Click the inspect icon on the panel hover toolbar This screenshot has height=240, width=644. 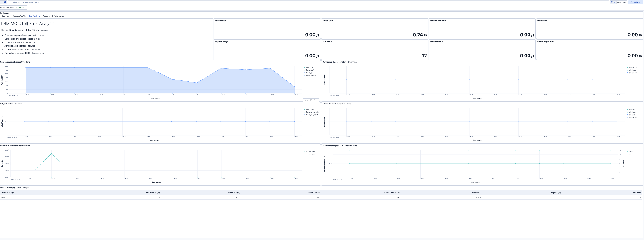(311, 100)
